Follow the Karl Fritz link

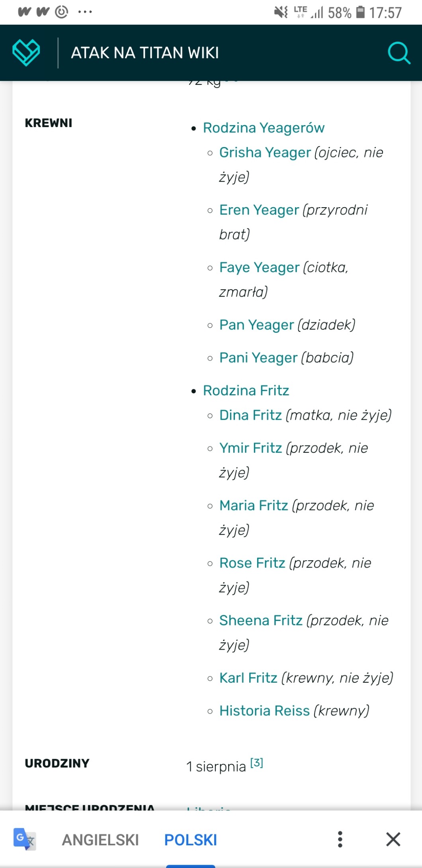click(x=248, y=678)
